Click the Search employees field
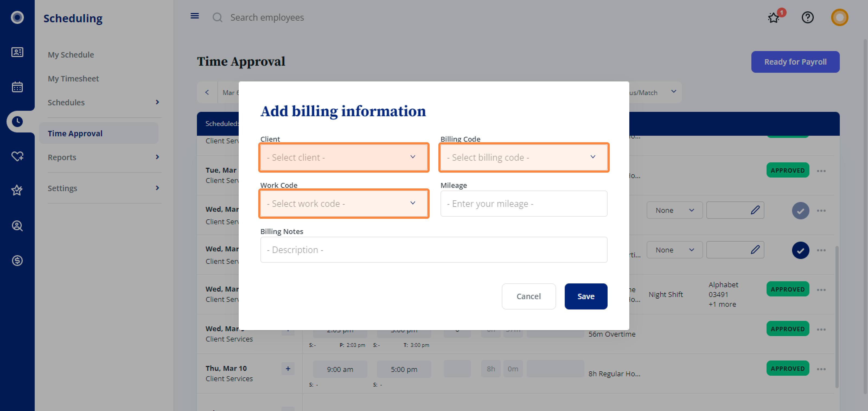868x411 pixels. tap(267, 17)
